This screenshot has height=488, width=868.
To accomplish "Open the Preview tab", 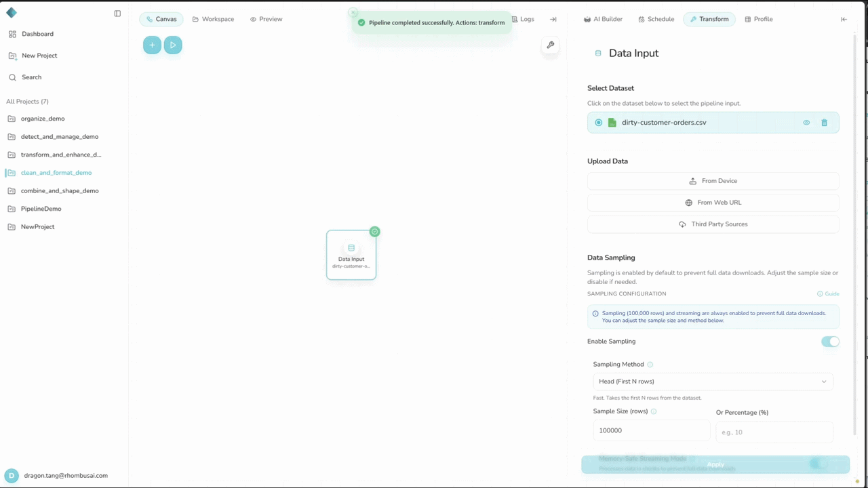I will 266,19.
